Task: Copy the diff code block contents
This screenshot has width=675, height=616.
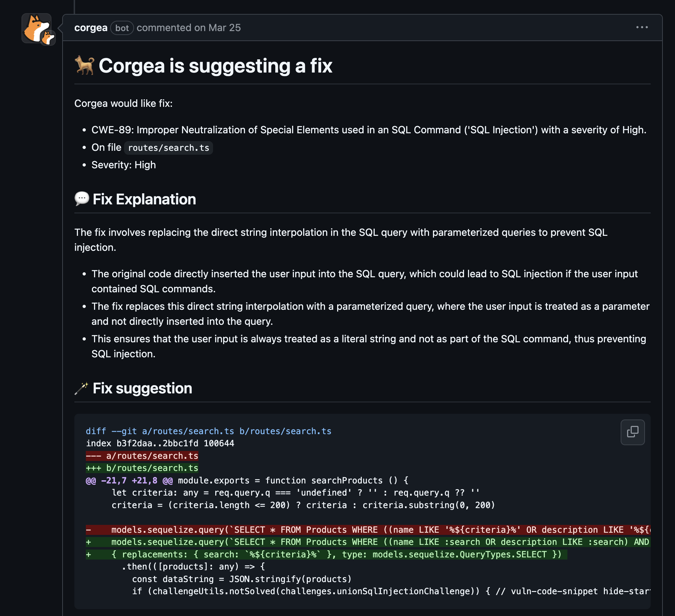Action: [632, 432]
